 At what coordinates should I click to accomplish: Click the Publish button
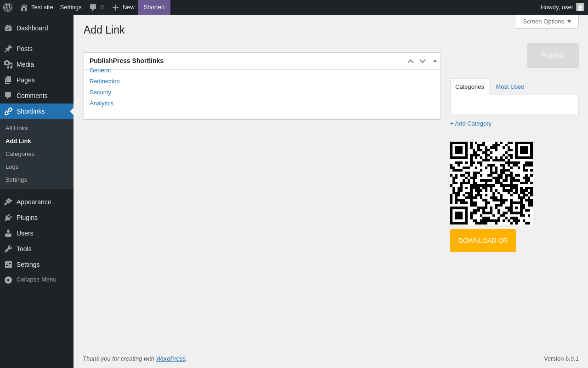(553, 56)
